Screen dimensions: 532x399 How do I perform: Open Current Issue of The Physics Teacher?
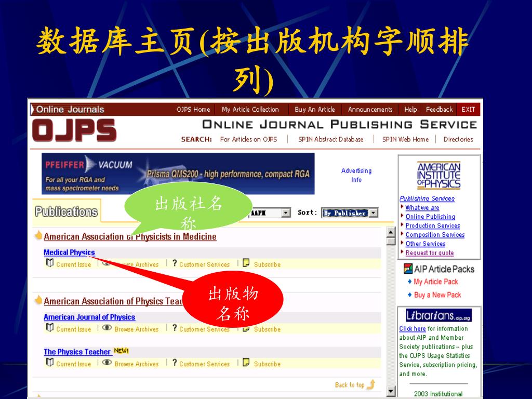coord(74,364)
